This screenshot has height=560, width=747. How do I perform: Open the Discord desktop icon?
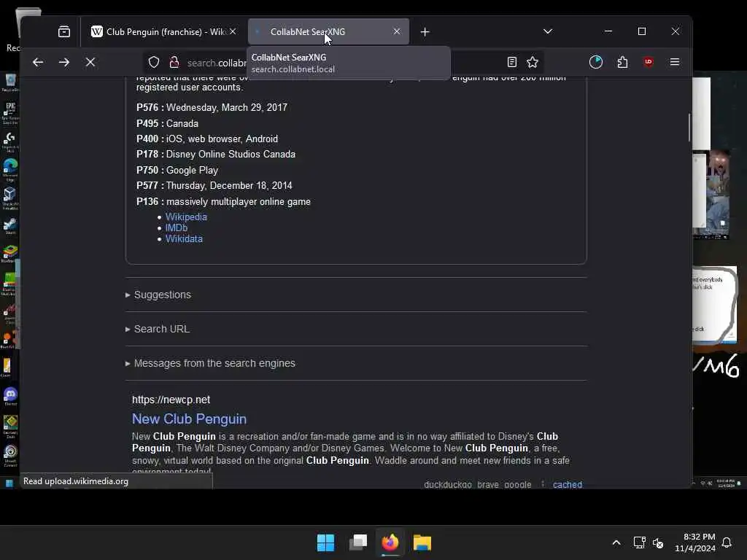(10, 396)
